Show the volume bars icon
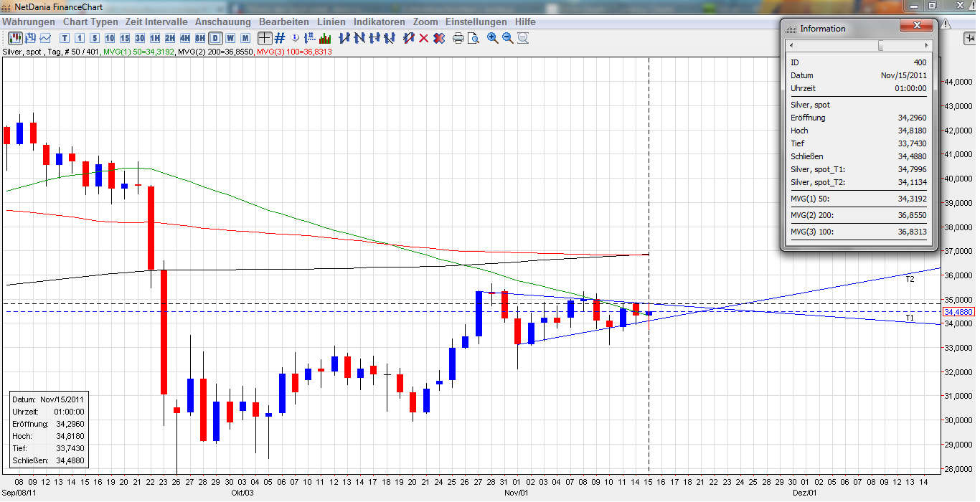The width and height of the screenshot is (980, 502). point(325,38)
